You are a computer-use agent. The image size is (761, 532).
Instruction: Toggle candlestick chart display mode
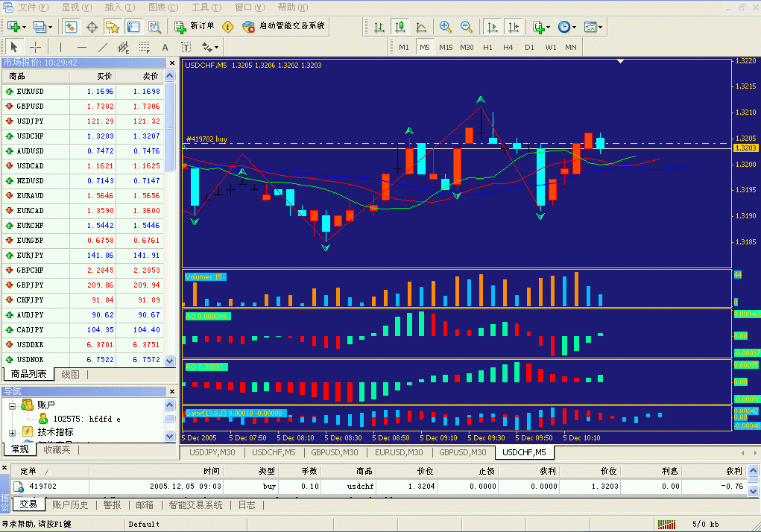400,27
